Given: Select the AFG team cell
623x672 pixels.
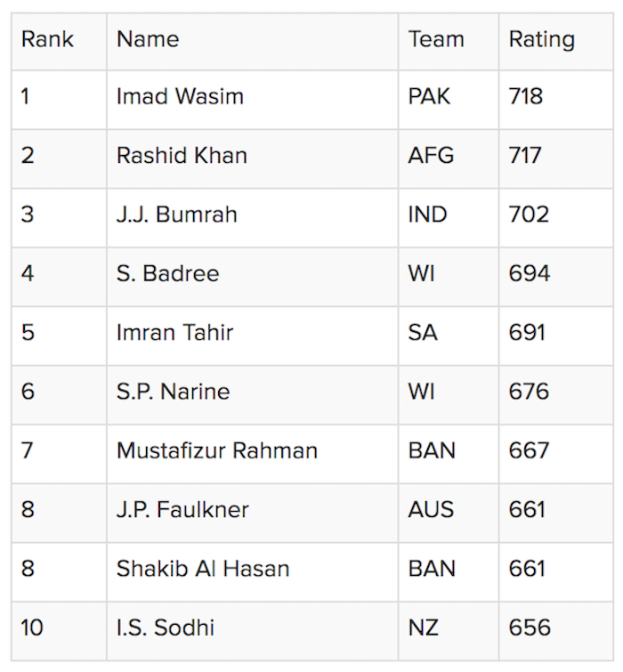Looking at the screenshot, I should click(431, 156).
